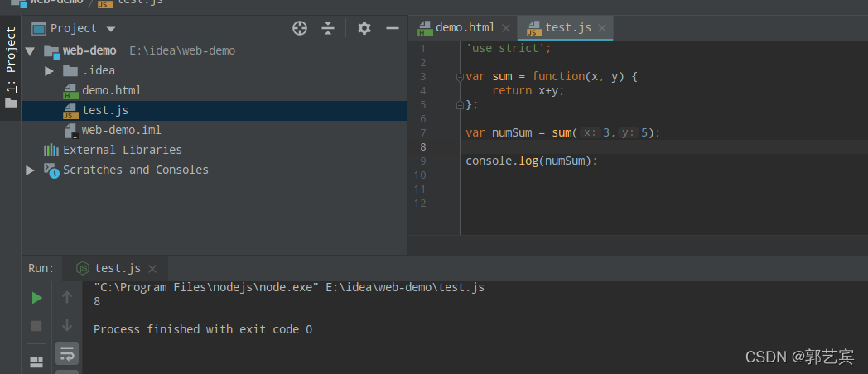This screenshot has width=868, height=374.
Task: Click the External Libraries bars icon
Action: pyautogui.click(x=51, y=150)
